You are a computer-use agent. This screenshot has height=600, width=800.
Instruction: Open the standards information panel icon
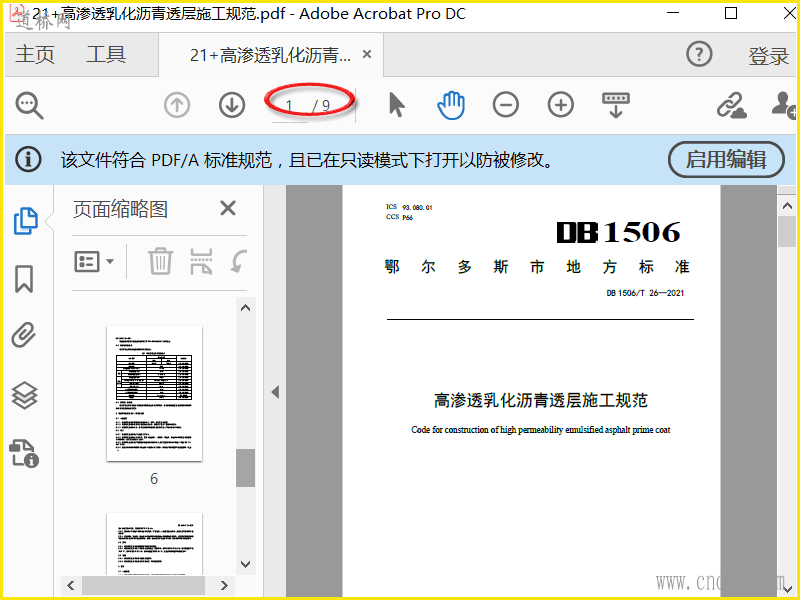(24, 454)
